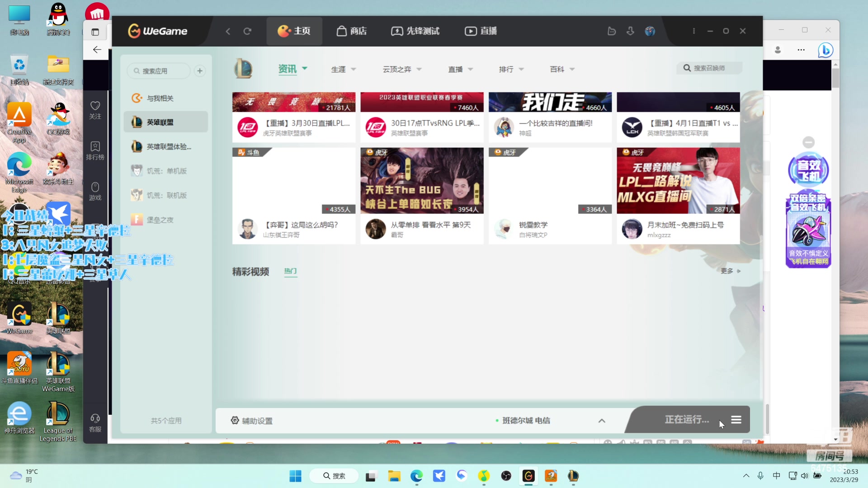This screenshot has height=488, width=868.
Task: Open 【弈哥】这局这么胡吗 stream link
Action: pyautogui.click(x=302, y=225)
